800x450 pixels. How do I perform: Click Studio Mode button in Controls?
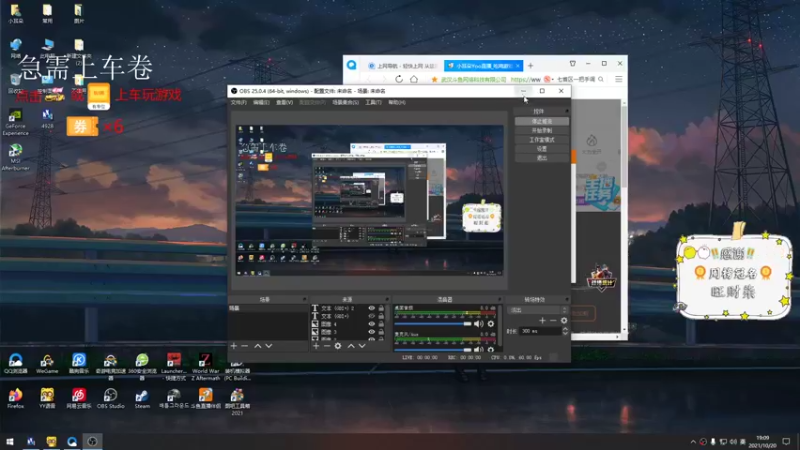click(542, 140)
